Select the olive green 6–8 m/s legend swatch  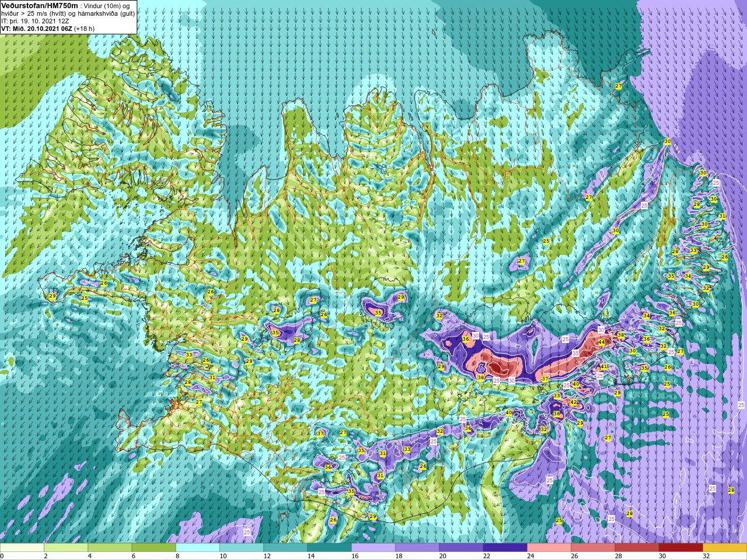(153, 548)
